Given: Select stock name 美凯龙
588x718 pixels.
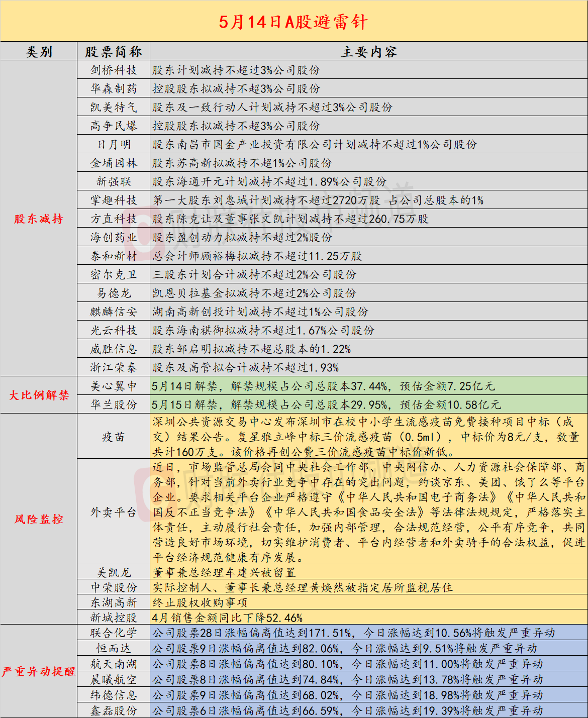Looking at the screenshot, I should pos(114,572).
